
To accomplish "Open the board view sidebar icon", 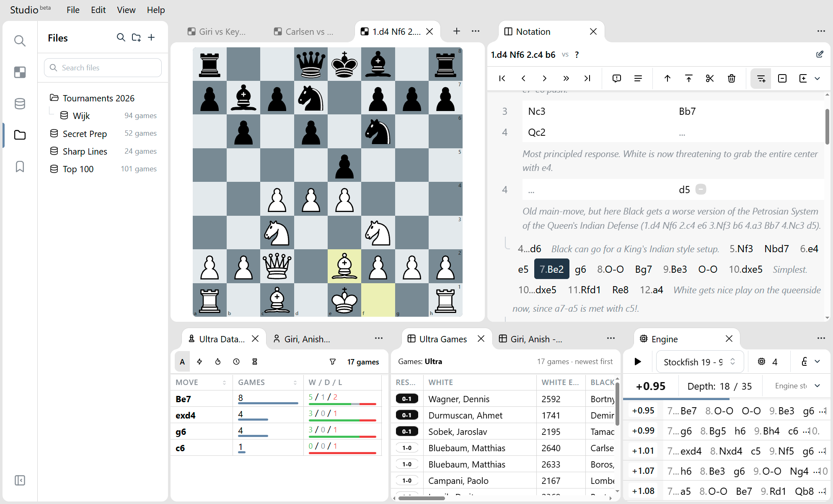I will pyautogui.click(x=20, y=72).
